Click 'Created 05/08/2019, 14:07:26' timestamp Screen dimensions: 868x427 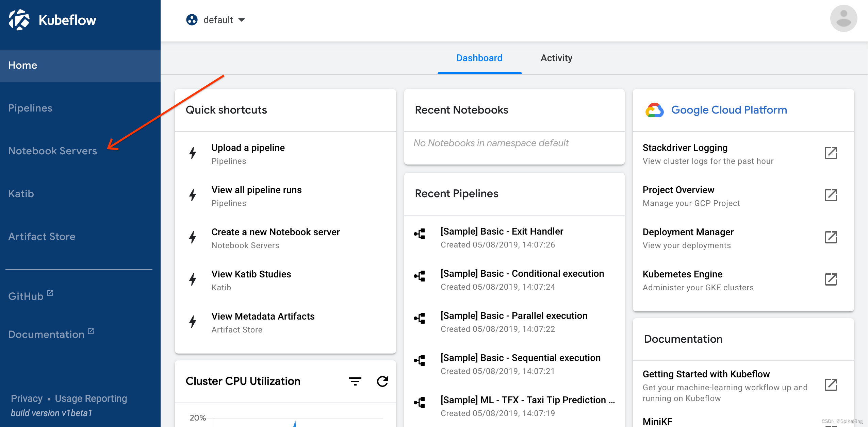point(497,245)
